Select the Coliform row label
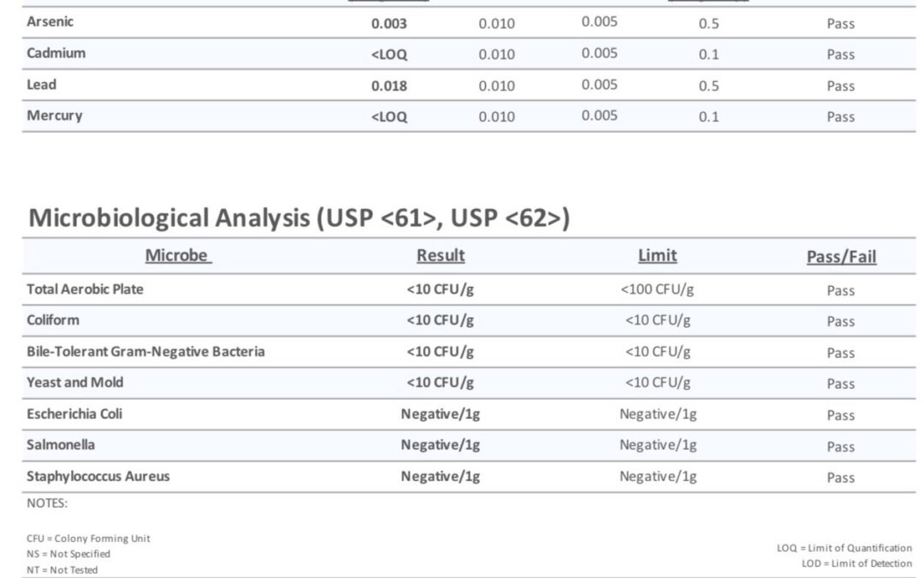 (x=53, y=320)
